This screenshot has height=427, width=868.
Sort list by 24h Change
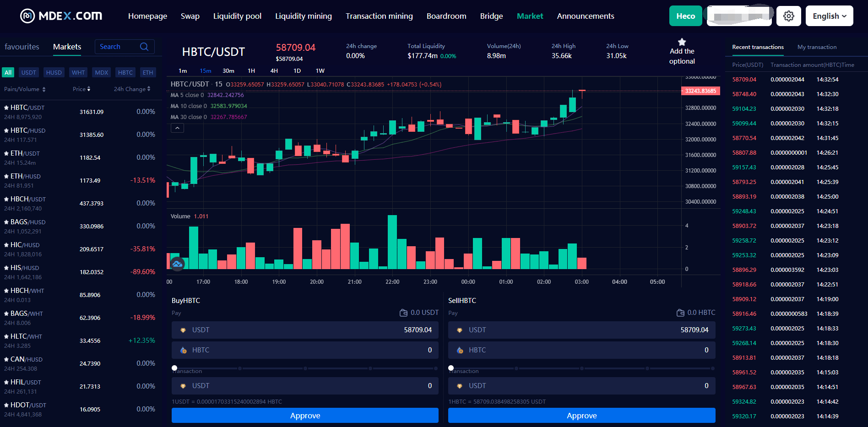[x=132, y=89]
